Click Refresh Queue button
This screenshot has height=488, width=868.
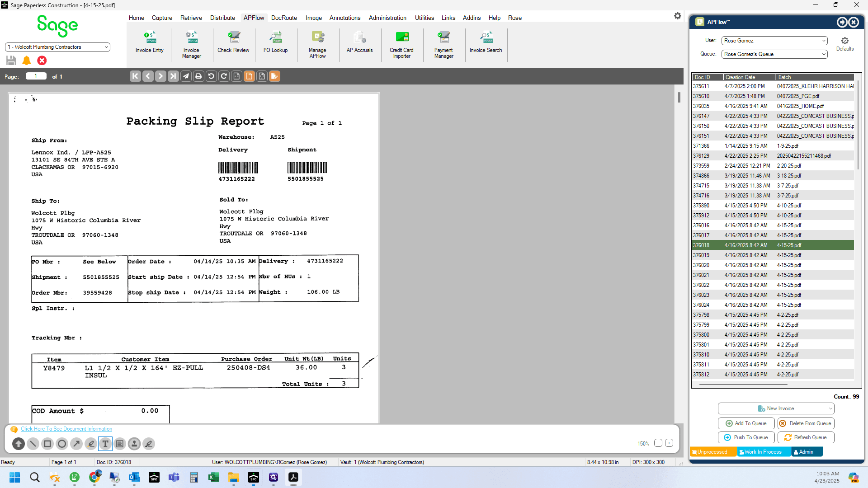806,438
